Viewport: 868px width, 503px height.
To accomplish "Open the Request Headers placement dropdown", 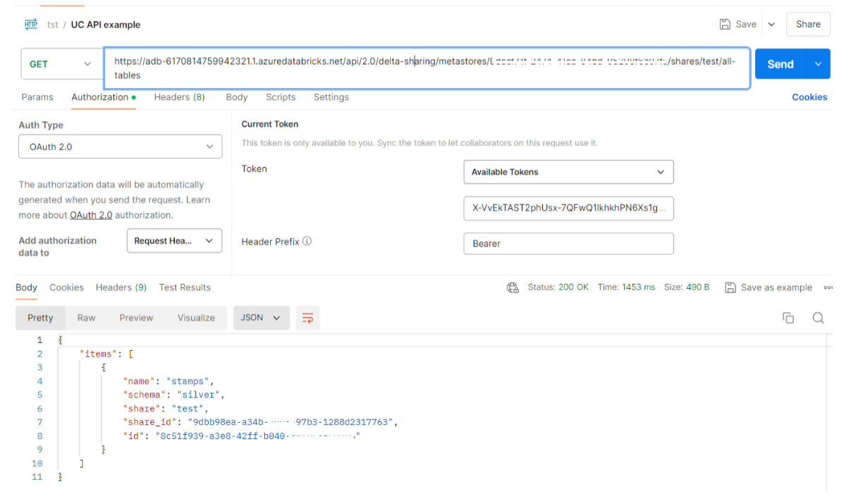I will pyautogui.click(x=174, y=241).
